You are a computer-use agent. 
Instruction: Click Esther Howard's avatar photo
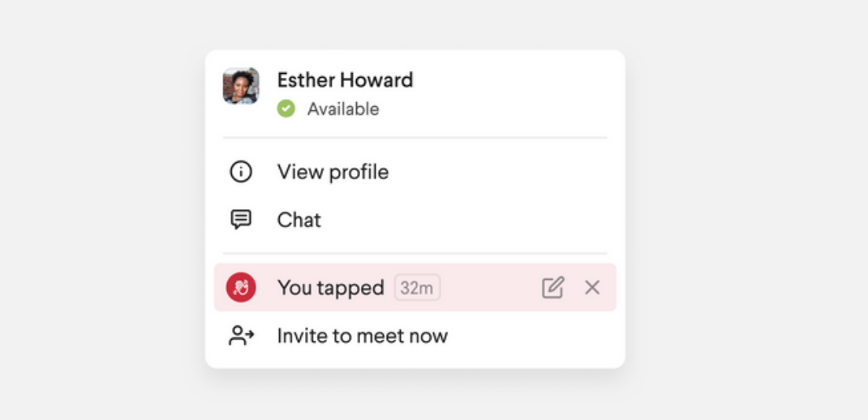[241, 86]
